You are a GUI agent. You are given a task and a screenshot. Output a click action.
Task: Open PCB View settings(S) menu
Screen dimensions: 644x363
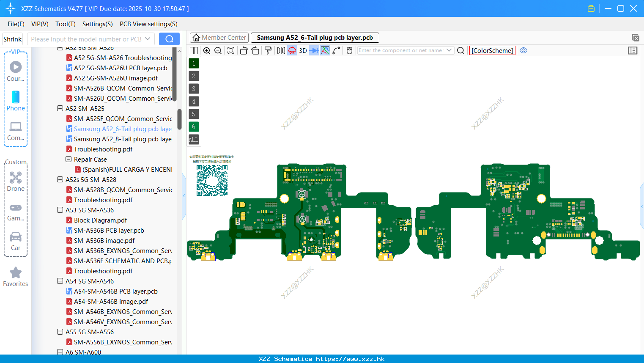(x=148, y=24)
